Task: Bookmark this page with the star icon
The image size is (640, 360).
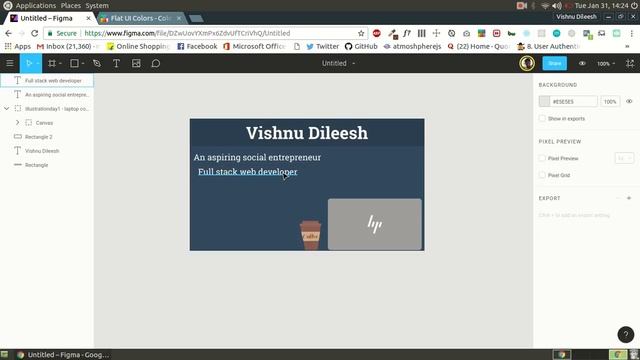Action: pos(361,33)
